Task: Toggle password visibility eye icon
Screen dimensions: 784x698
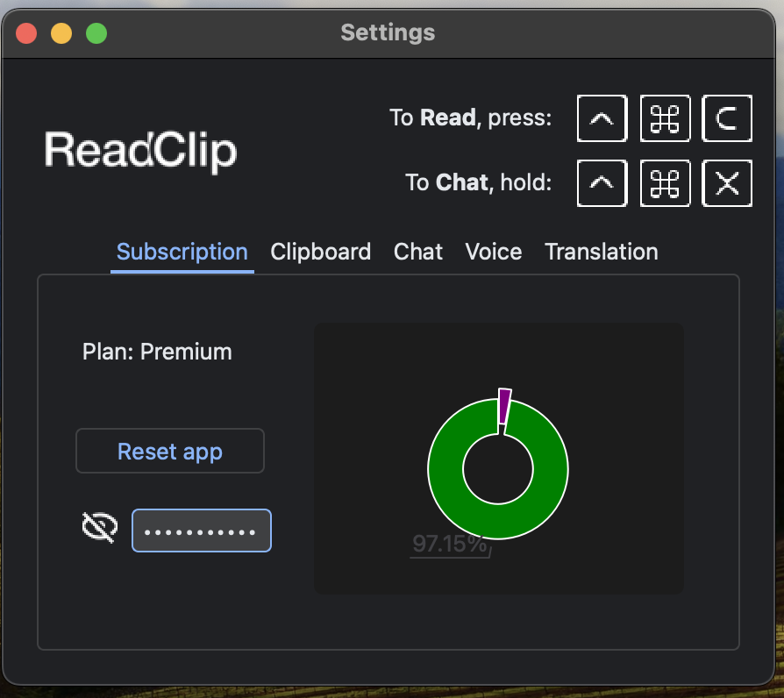Action: pyautogui.click(x=99, y=527)
